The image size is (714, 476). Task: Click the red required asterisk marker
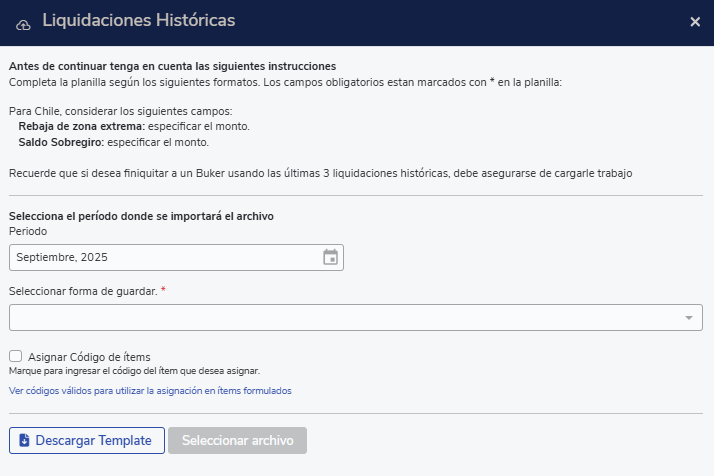163,290
